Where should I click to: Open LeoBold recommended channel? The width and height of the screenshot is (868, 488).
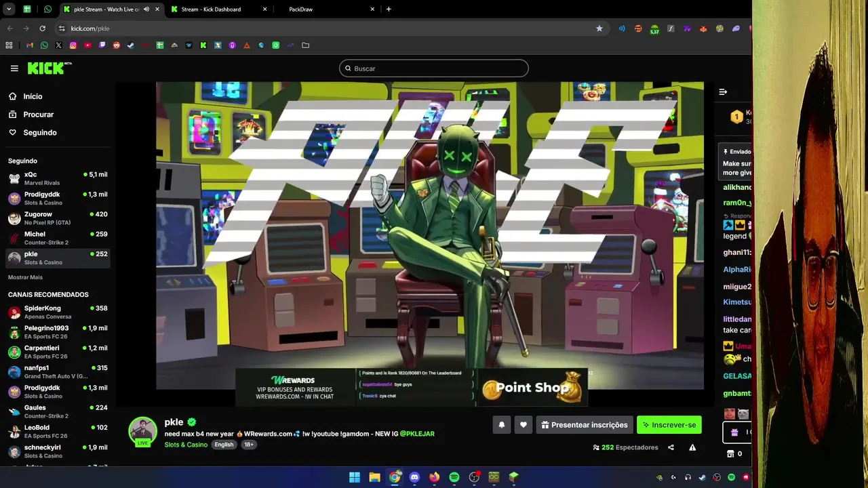(58, 432)
